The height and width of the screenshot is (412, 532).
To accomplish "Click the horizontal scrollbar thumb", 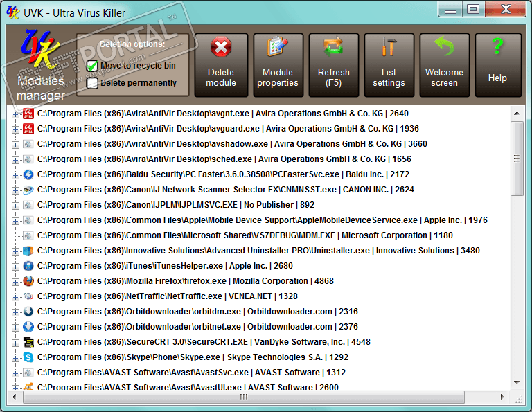I will pos(244,397).
